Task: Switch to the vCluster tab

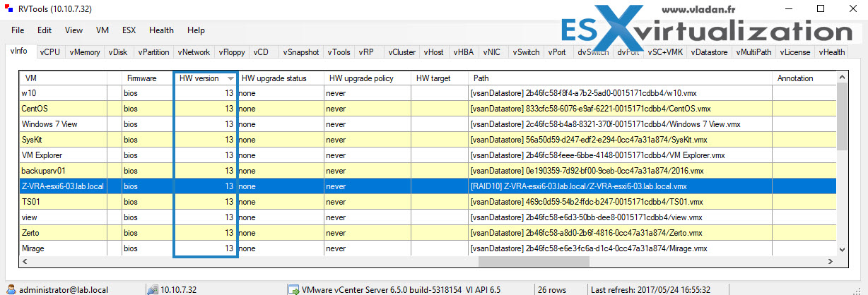Action: pos(401,52)
